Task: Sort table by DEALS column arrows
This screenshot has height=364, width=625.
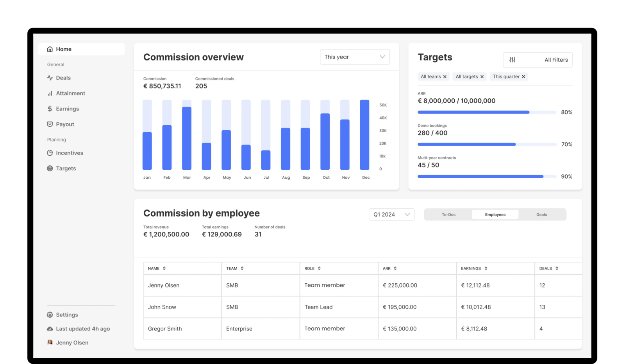Action: pyautogui.click(x=557, y=268)
